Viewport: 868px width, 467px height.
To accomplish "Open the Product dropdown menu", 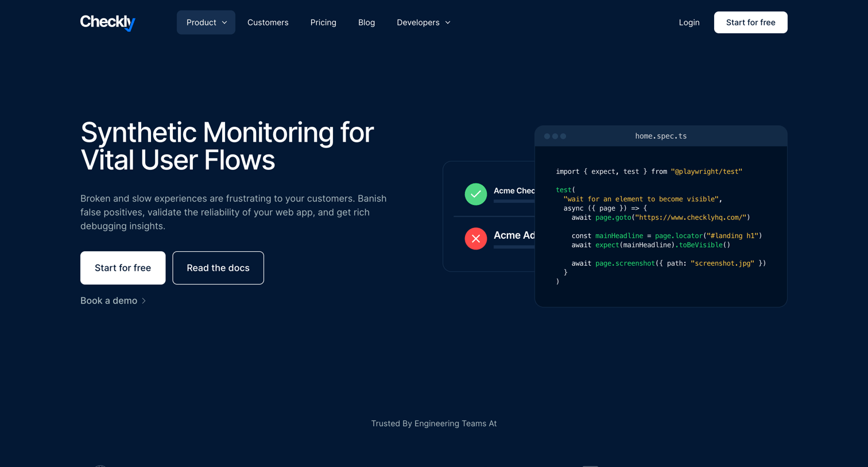I will pos(206,22).
